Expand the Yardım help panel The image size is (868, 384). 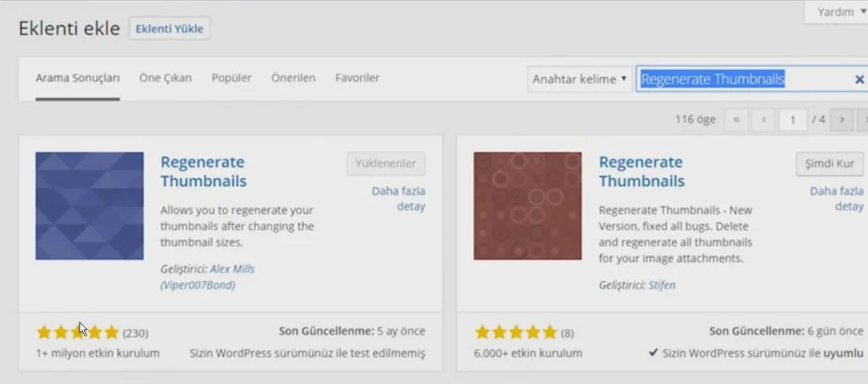835,12
